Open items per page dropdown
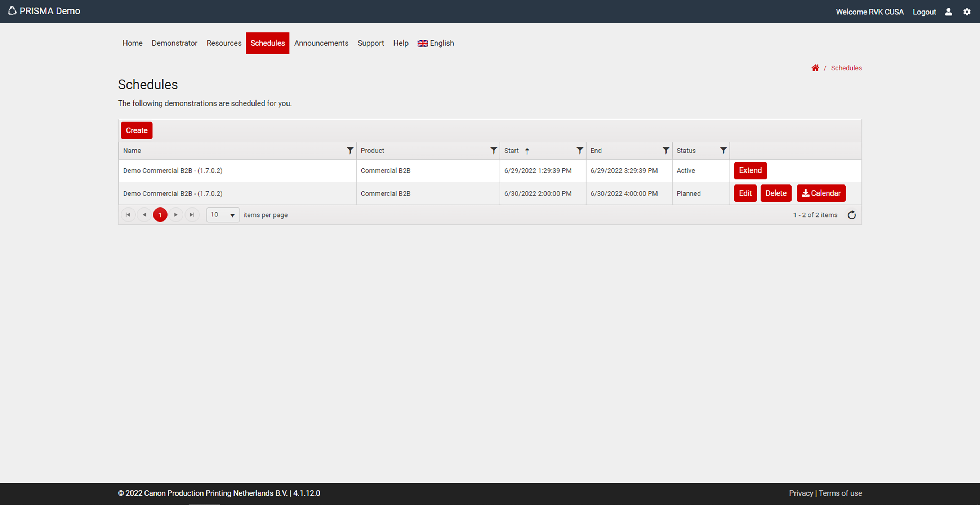The height and width of the screenshot is (505, 980). click(x=223, y=215)
